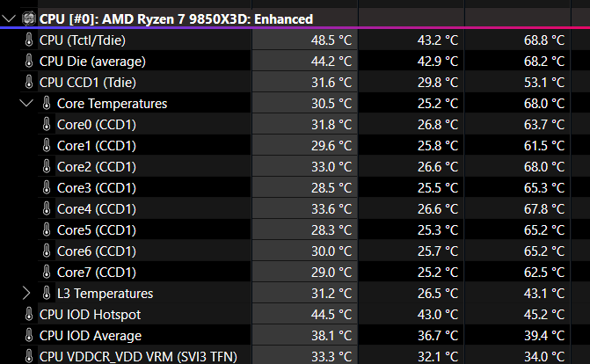Select the L3 Temperatures label
590x364 pixels.
105,294
